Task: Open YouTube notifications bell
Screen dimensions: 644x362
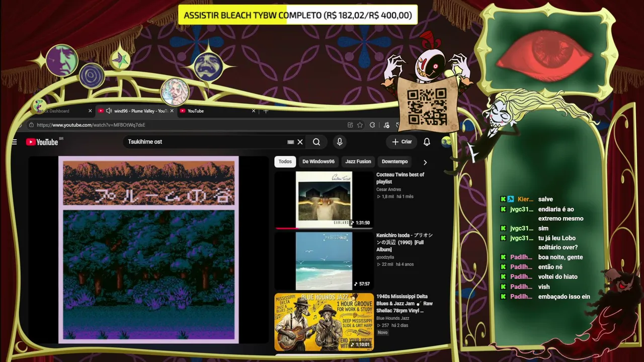Action: (x=427, y=142)
